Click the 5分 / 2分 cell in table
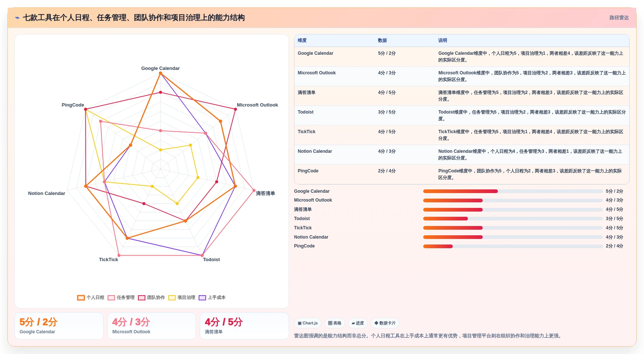This screenshot has height=354, width=644. [387, 53]
